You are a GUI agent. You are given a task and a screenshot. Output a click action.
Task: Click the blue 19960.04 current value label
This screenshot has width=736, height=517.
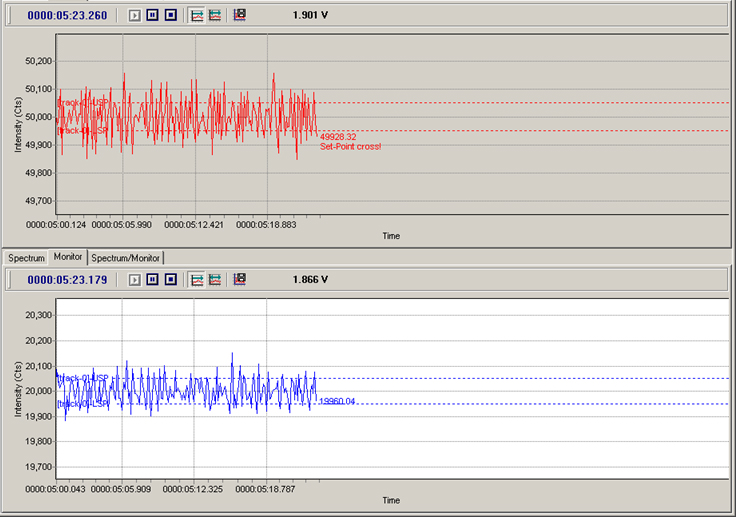[337, 401]
